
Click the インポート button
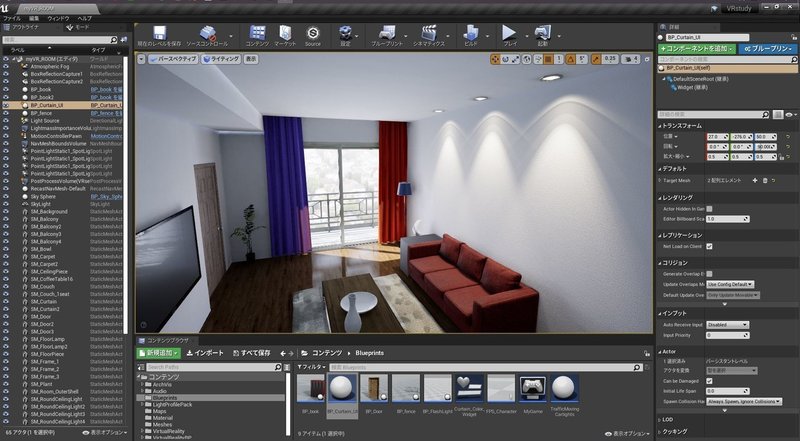[205, 353]
